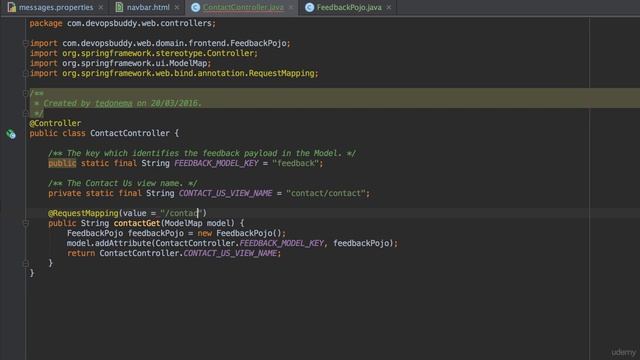Click the highlighted public keyword
The image size is (640, 360).
(62, 163)
